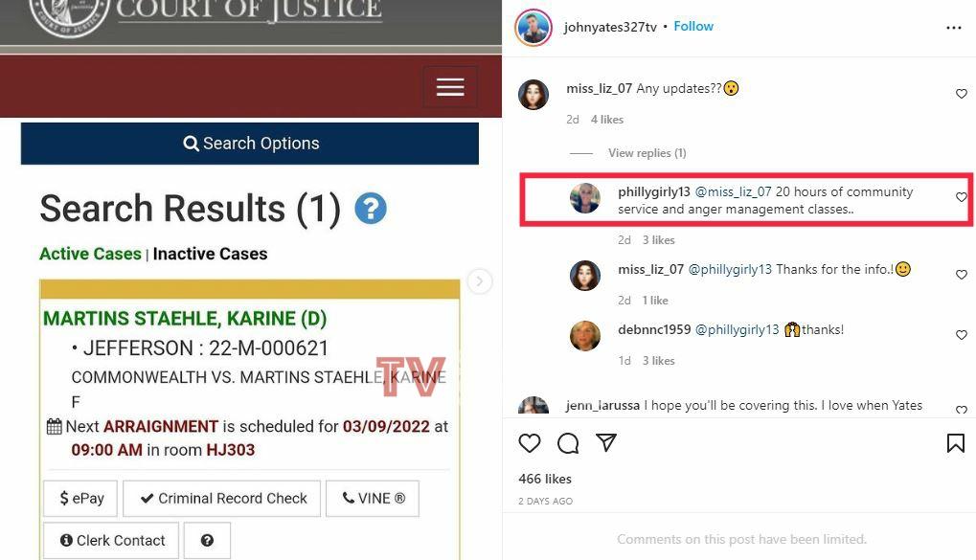
Task: Open the three-dot more options menu
Action: [x=954, y=28]
